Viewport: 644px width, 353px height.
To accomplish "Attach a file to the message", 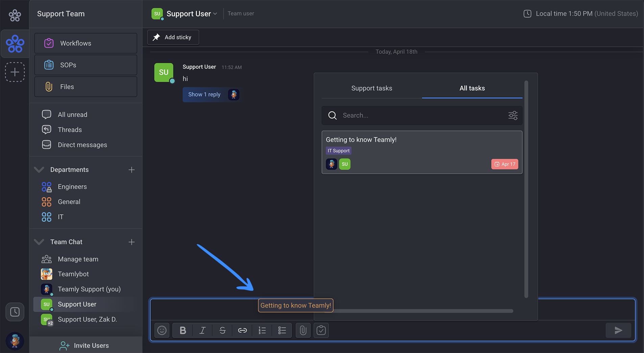I will 303,330.
